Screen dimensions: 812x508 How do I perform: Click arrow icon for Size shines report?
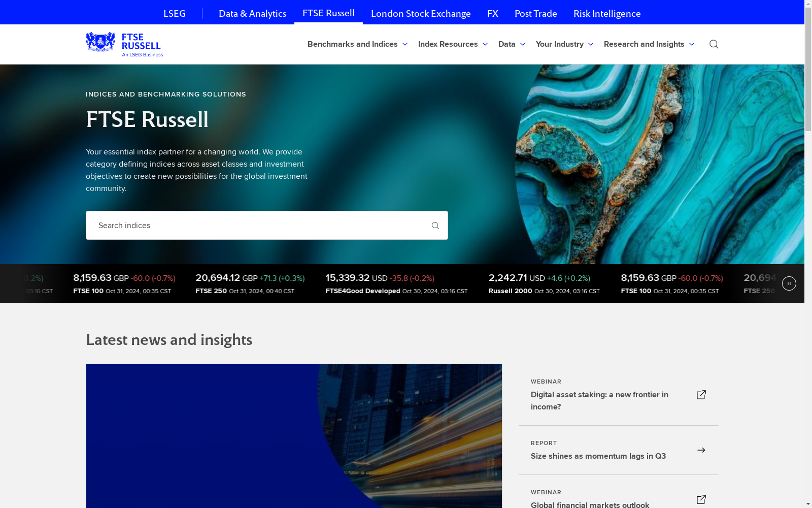[701, 450]
